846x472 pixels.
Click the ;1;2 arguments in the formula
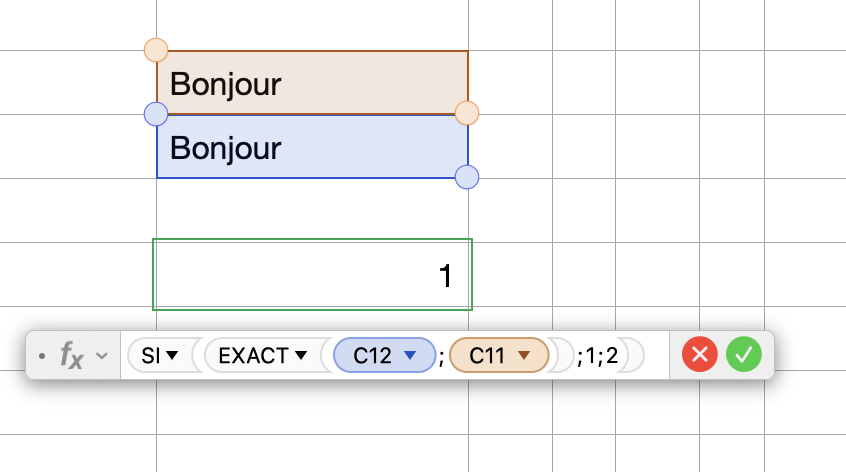pyautogui.click(x=598, y=355)
